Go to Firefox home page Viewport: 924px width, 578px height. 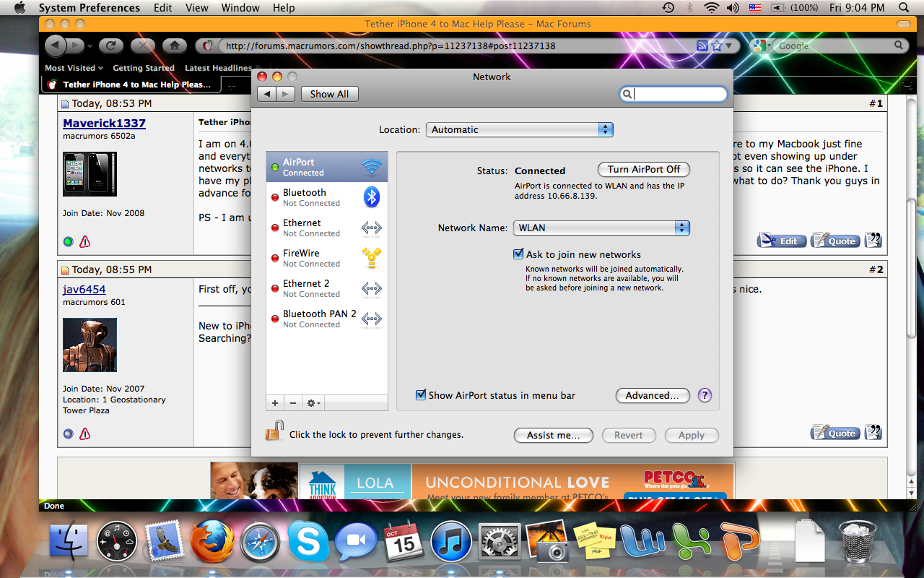[x=174, y=46]
